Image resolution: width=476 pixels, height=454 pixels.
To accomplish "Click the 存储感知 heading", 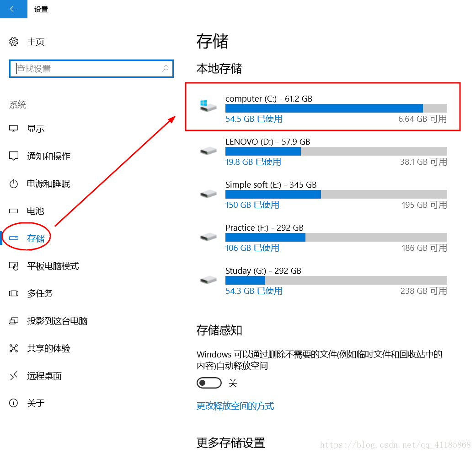I will [x=219, y=330].
